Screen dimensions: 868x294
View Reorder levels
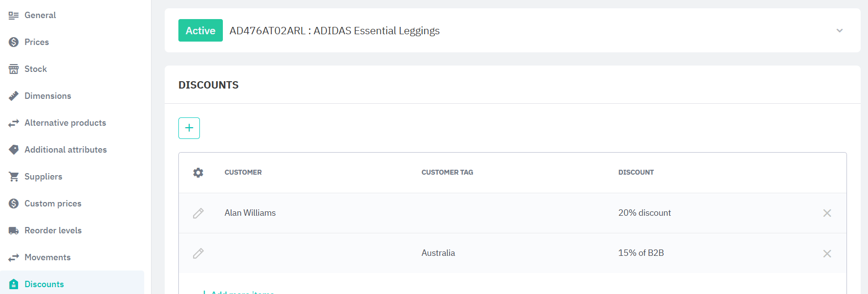pos(53,230)
